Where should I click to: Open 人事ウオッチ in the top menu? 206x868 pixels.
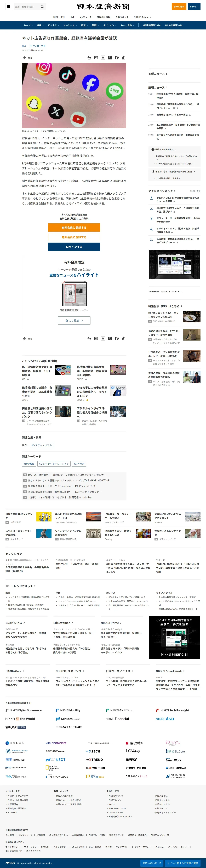(x=122, y=17)
